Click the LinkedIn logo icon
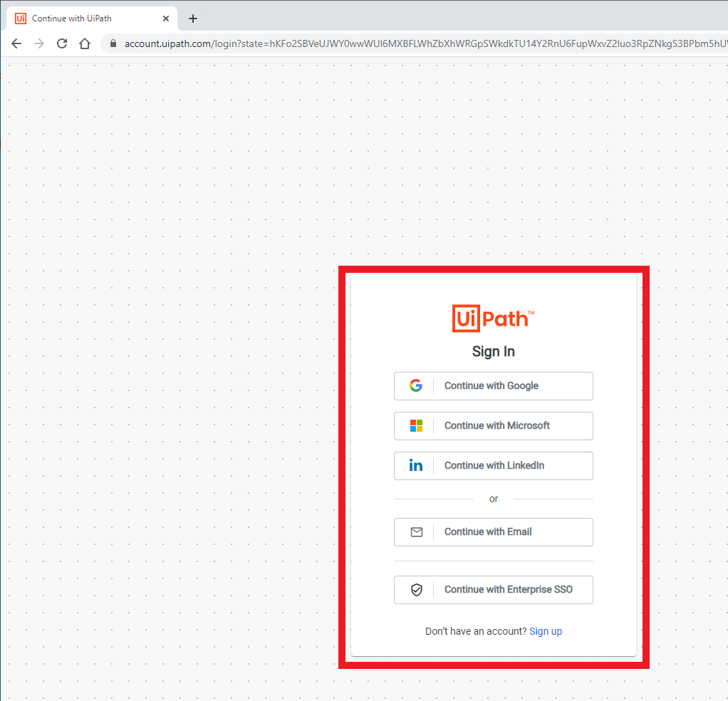 click(416, 465)
